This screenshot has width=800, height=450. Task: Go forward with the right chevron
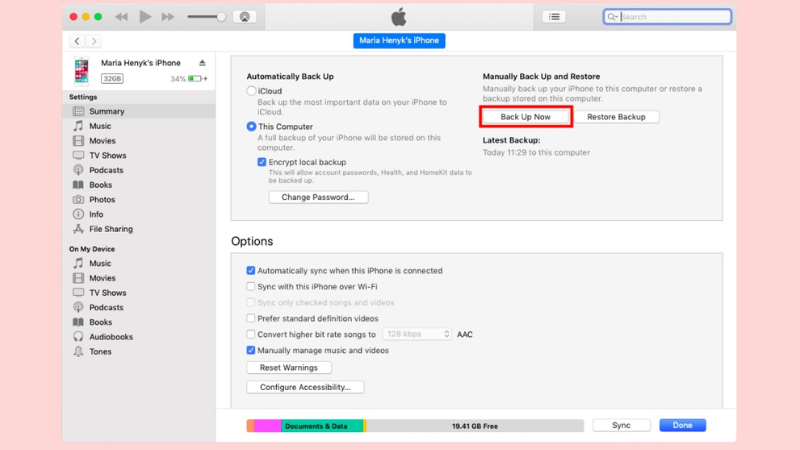93,41
